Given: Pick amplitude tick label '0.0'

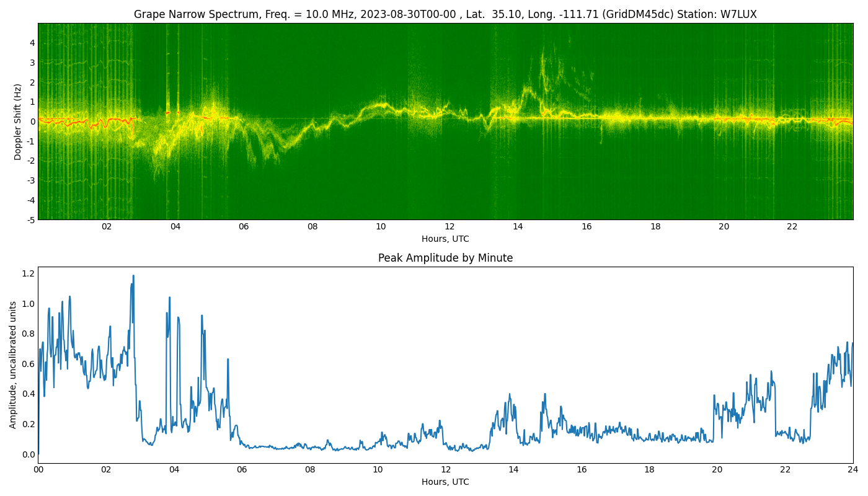Looking at the screenshot, I should (29, 454).
